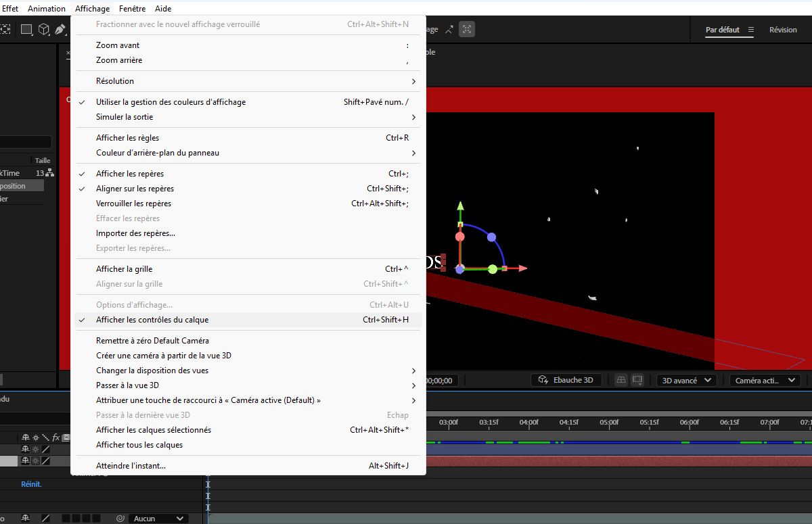812x524 pixels.
Task: Open the Aide menu
Action: [x=163, y=9]
